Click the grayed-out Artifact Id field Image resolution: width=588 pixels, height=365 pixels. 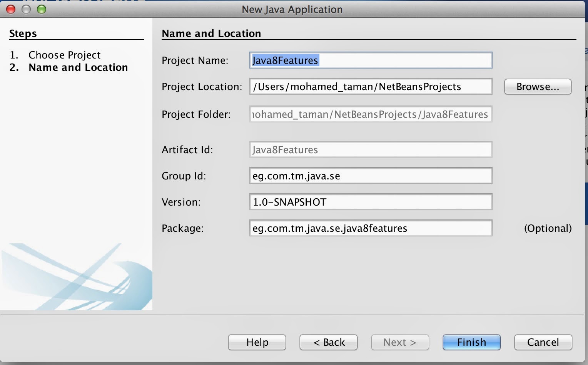point(370,149)
